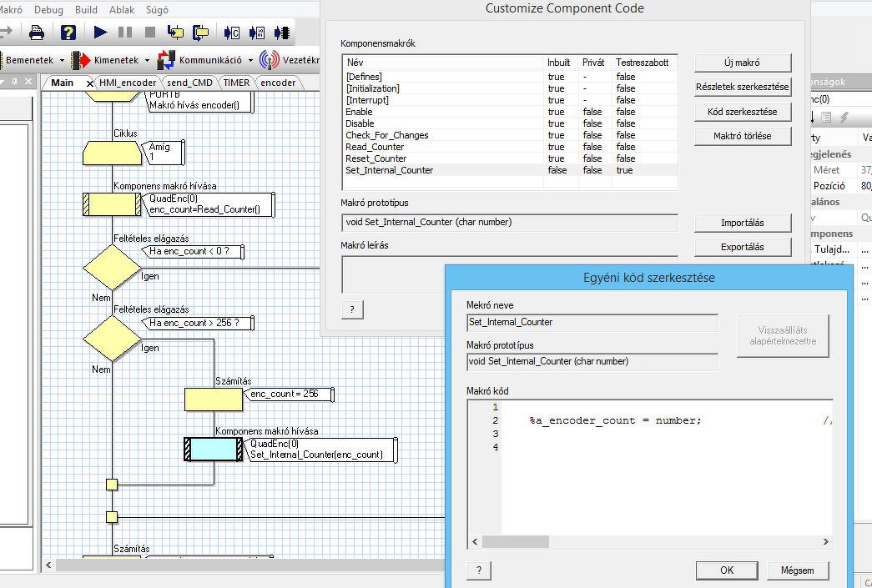The image size is (872, 588).
Task: Click the pin icon on the left panel
Action: [x=14, y=82]
